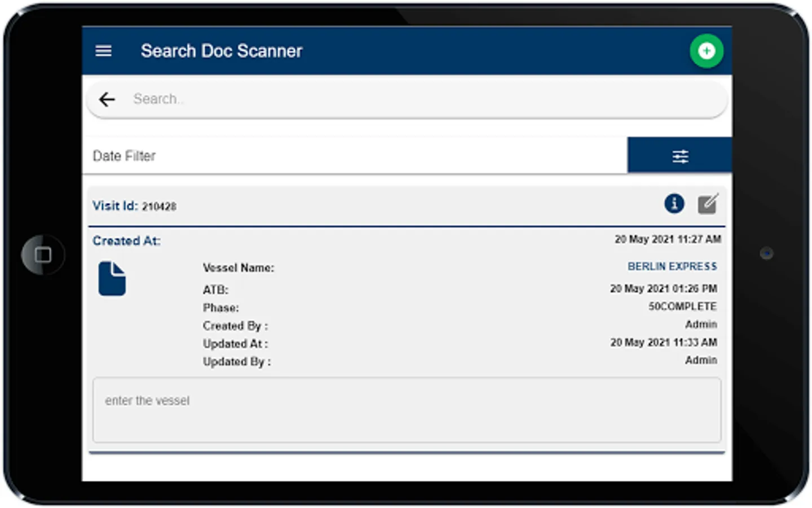Viewport: 812px width, 508px height.
Task: Tap the tablet home button
Action: (x=43, y=255)
